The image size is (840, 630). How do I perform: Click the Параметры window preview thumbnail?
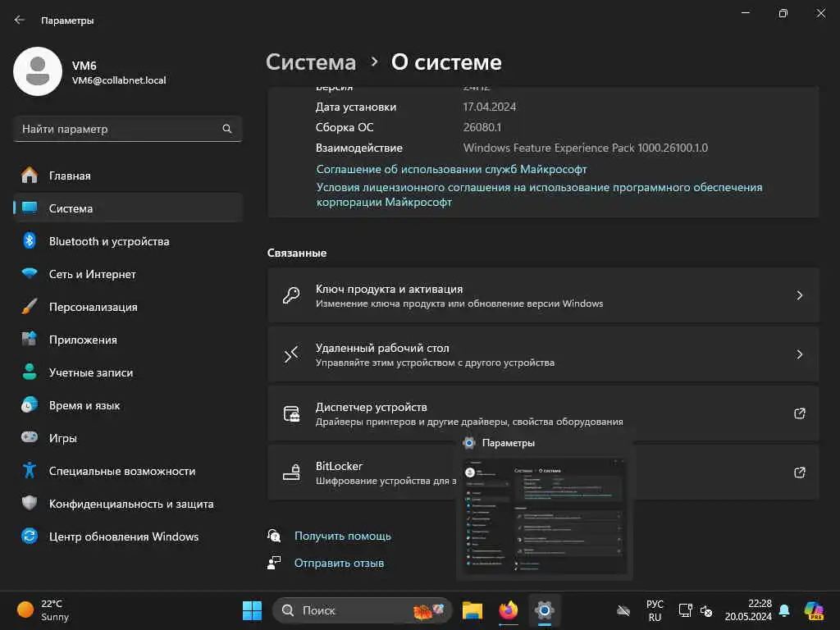click(x=545, y=517)
